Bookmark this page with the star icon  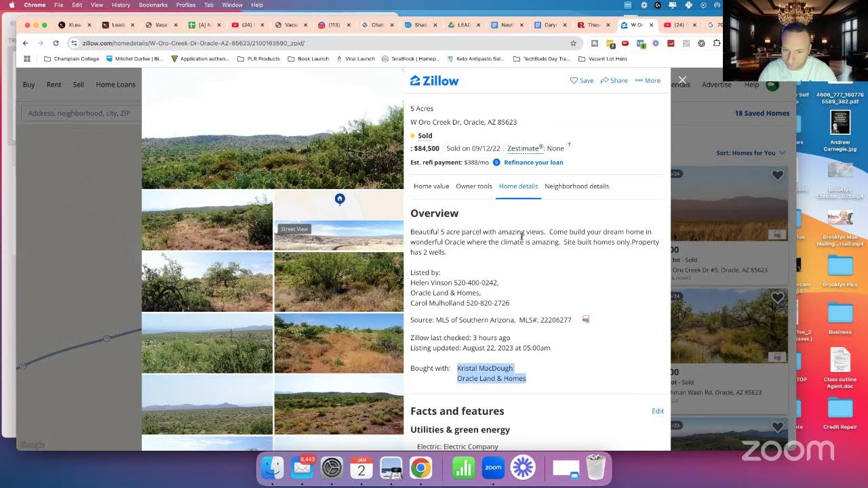pyautogui.click(x=573, y=43)
